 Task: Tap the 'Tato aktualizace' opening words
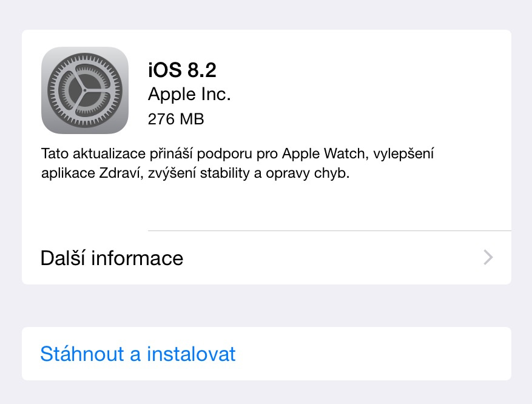pyautogui.click(x=93, y=153)
